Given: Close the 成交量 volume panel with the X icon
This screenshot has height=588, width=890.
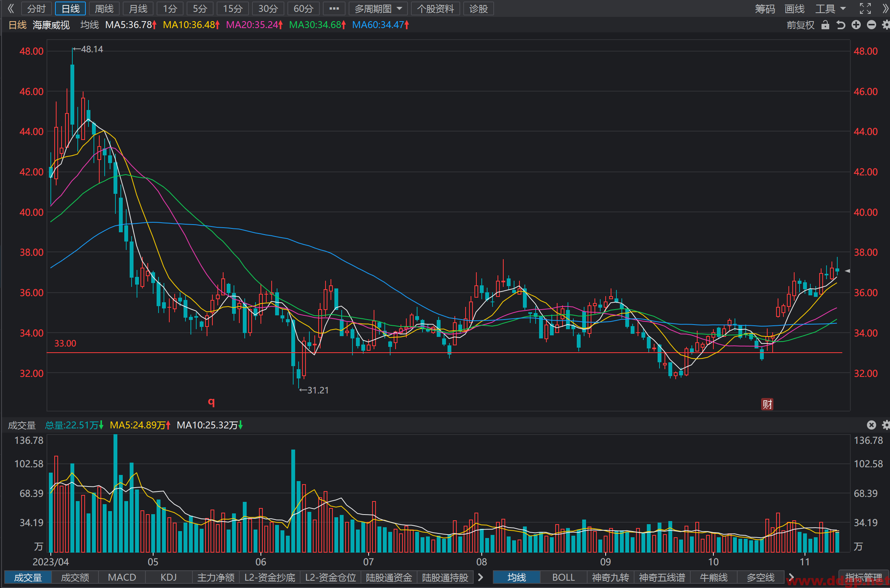Looking at the screenshot, I should [872, 425].
